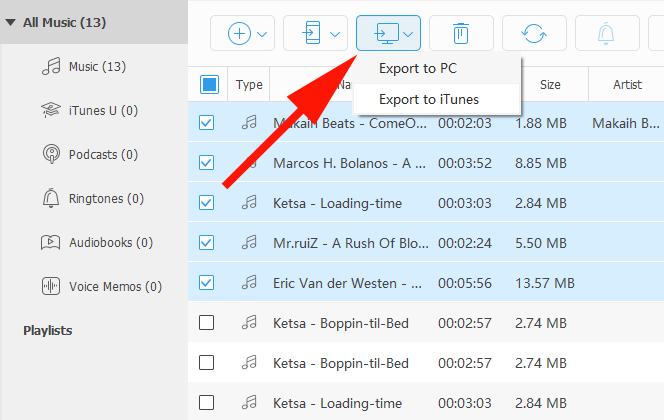Viewport: 664px width, 420px height.
Task: Open the Podcasts category in sidebar
Action: click(x=102, y=154)
